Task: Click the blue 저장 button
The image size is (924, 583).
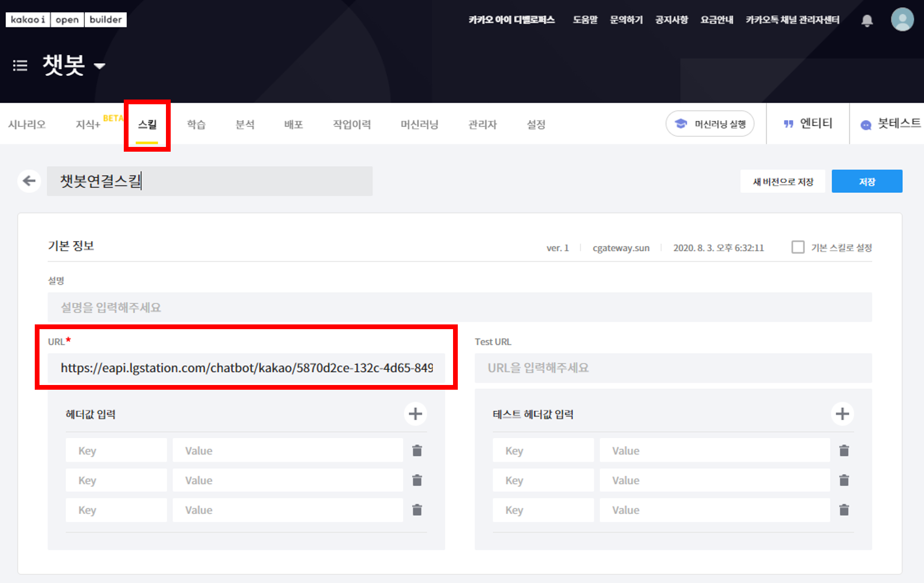Action: [867, 182]
